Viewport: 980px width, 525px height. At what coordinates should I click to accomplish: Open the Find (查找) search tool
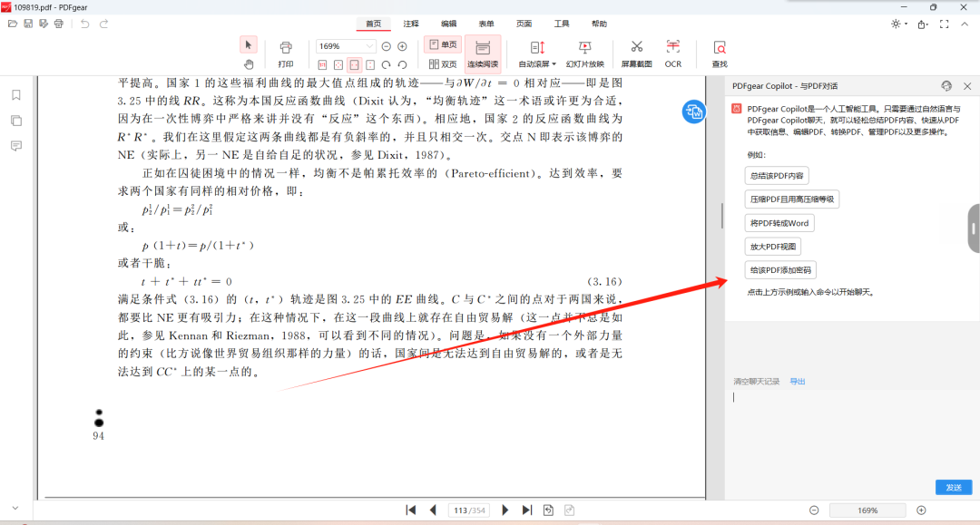point(720,53)
